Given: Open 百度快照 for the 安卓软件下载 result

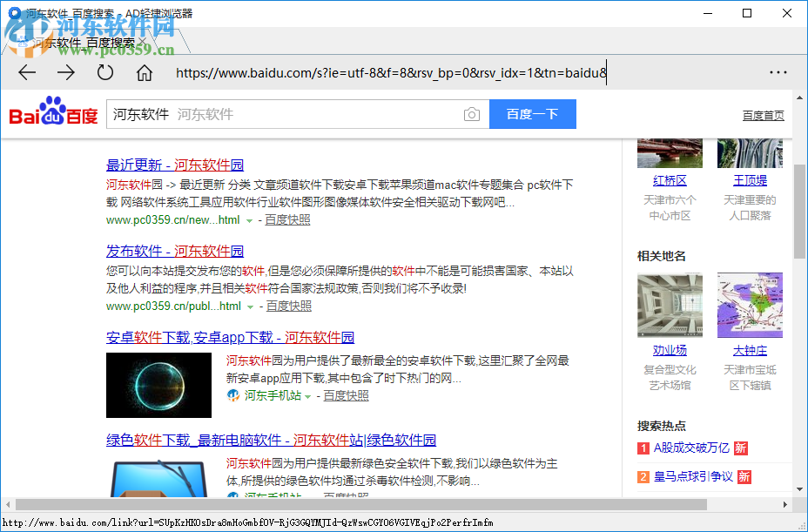Looking at the screenshot, I should (347, 395).
